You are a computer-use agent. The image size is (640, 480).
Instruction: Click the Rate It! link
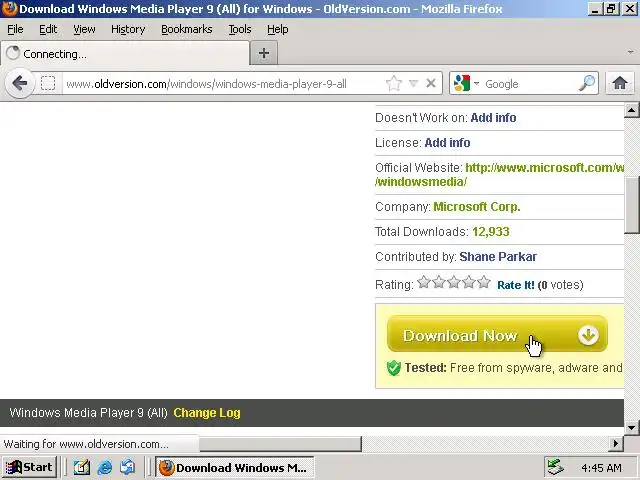(516, 285)
